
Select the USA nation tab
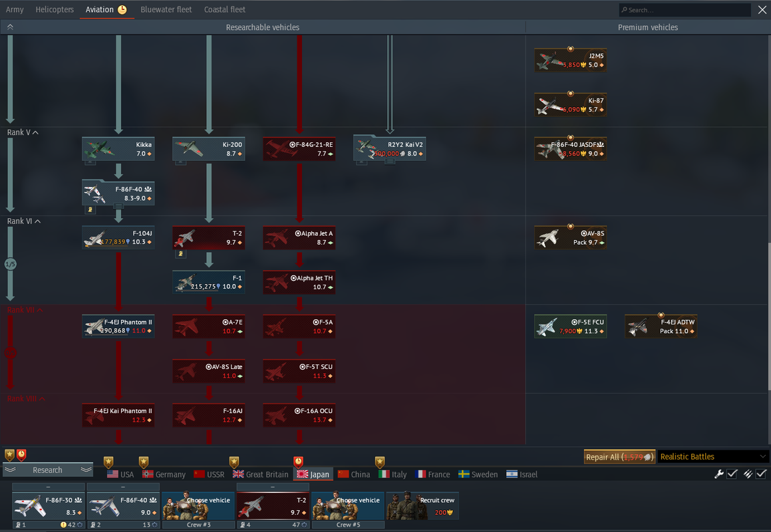[x=120, y=474]
